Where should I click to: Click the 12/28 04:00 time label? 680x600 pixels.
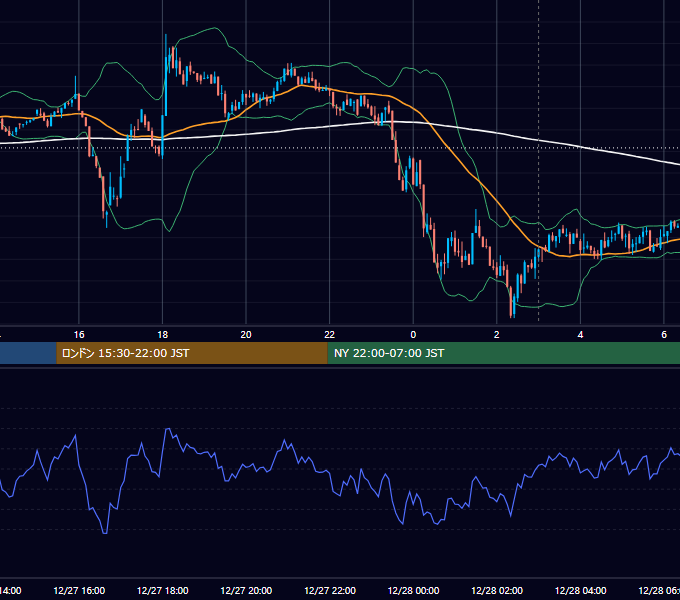(x=580, y=590)
